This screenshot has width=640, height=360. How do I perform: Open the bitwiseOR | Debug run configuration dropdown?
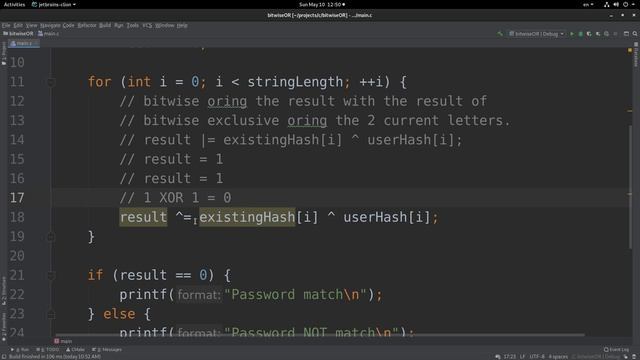536,34
